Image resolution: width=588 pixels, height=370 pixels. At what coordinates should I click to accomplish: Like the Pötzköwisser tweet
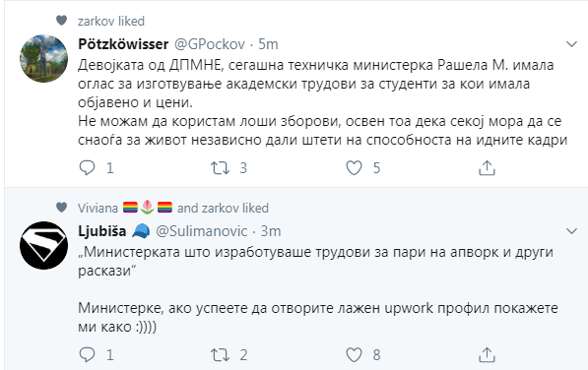point(354,167)
